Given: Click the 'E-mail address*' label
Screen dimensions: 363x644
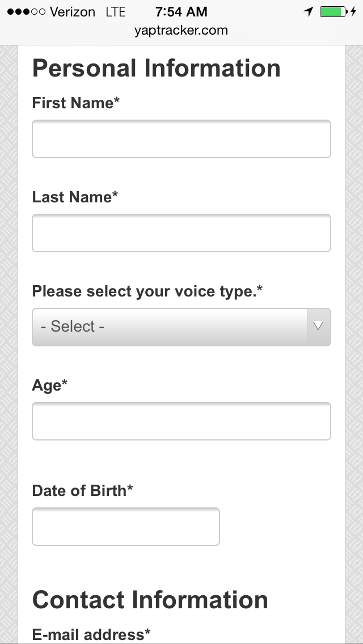Looking at the screenshot, I should click(91, 634).
